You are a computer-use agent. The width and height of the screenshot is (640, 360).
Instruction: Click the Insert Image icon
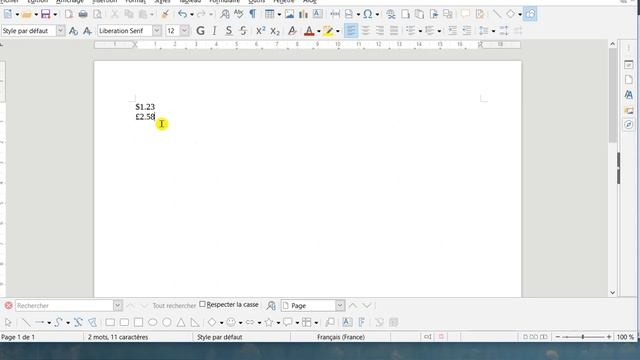click(289, 14)
